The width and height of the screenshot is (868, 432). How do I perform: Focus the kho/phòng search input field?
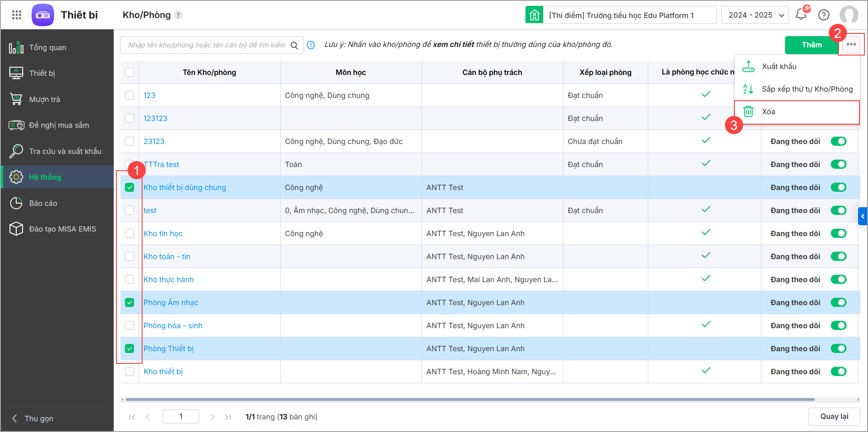click(x=207, y=45)
